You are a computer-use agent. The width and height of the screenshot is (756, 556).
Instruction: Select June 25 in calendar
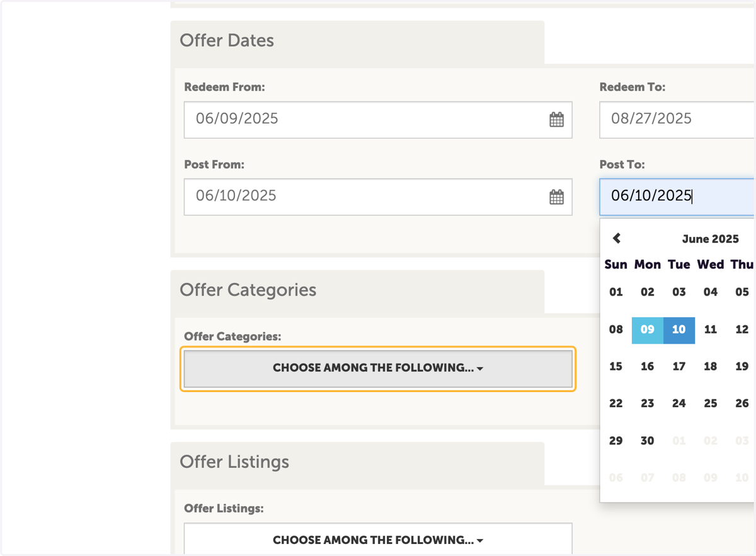pos(711,403)
